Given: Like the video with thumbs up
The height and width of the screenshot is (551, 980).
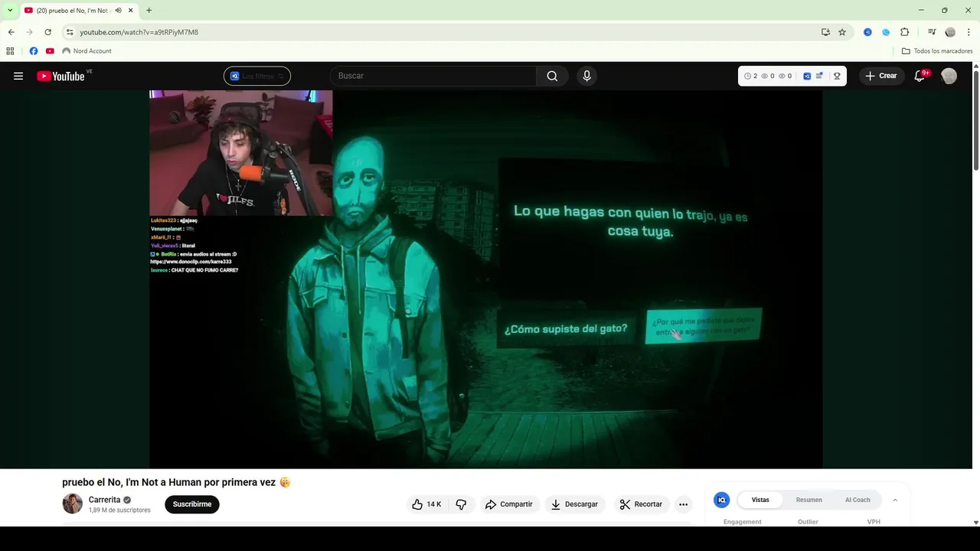Looking at the screenshot, I should pyautogui.click(x=426, y=504).
